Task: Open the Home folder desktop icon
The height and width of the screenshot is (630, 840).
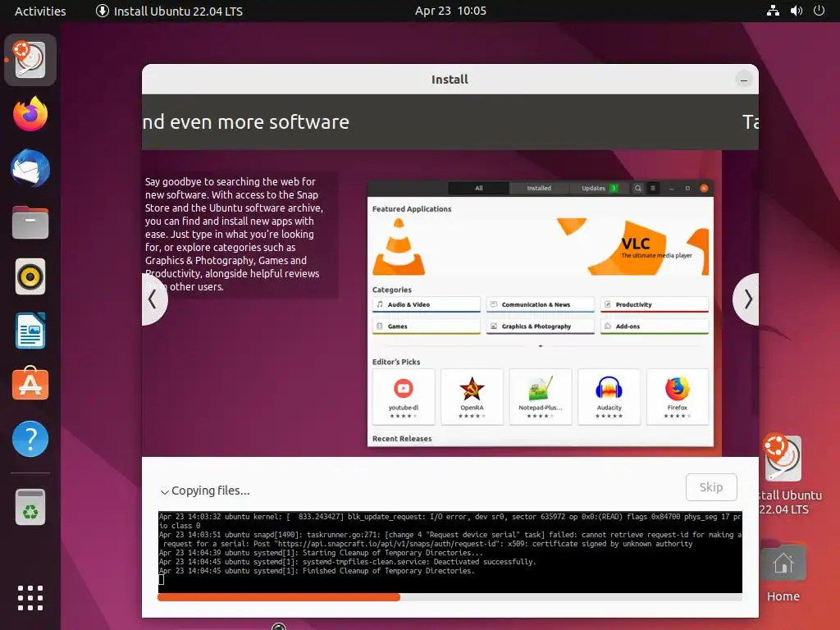Action: pyautogui.click(x=783, y=571)
